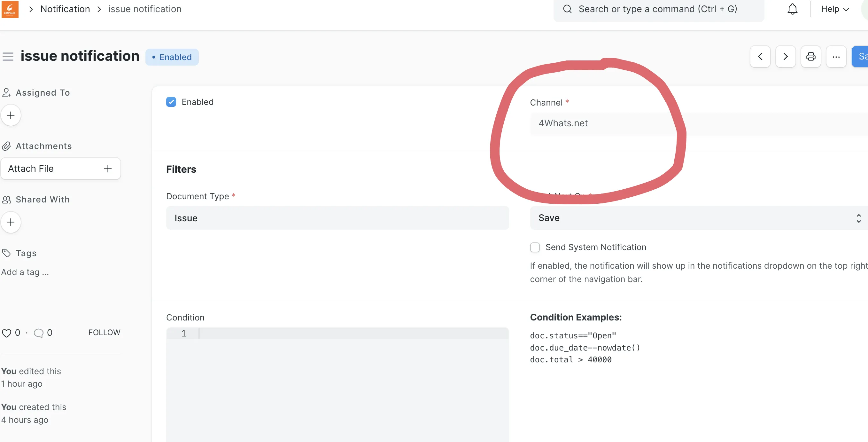Click into the Condition code editor
The height and width of the screenshot is (442, 868).
(x=337, y=384)
